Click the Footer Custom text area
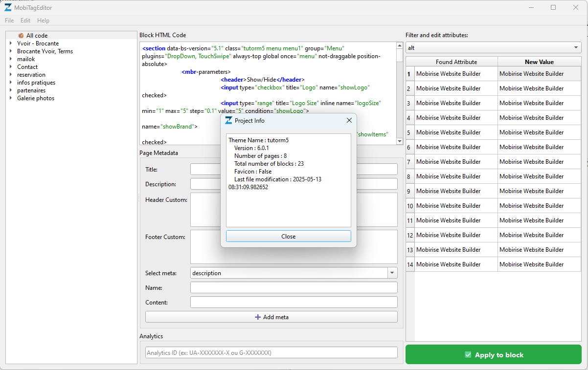The width and height of the screenshot is (588, 370). pos(294,247)
